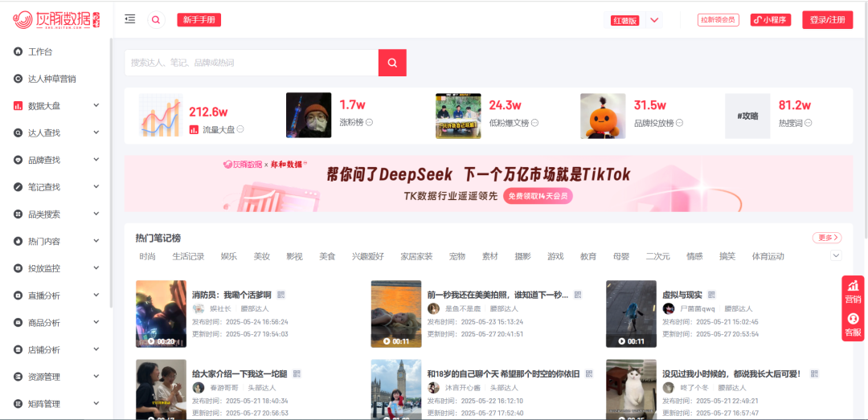The height and width of the screenshot is (420, 868).
Task: Expand more categories arrow beside 体育运动
Action: (836, 255)
